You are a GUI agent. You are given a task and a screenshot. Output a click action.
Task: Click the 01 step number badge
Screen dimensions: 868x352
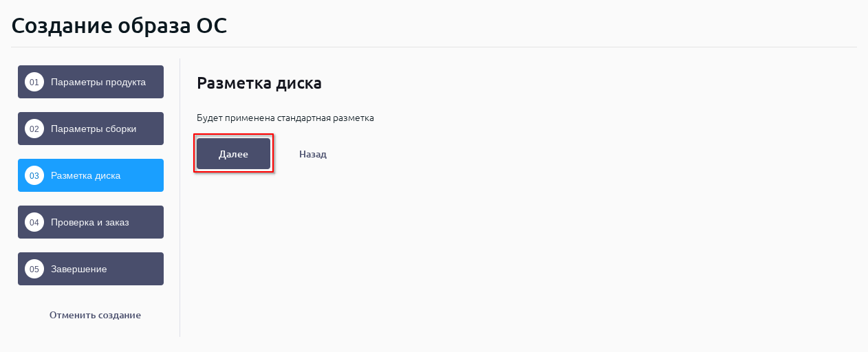click(34, 82)
